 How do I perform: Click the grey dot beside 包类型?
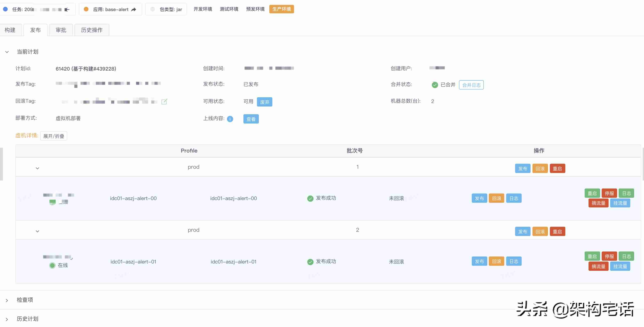point(153,9)
